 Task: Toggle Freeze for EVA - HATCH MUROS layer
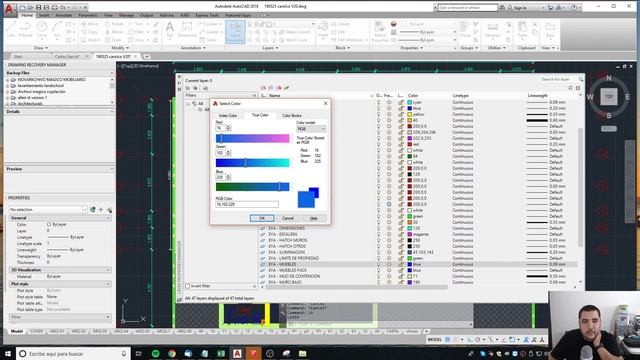point(389,240)
